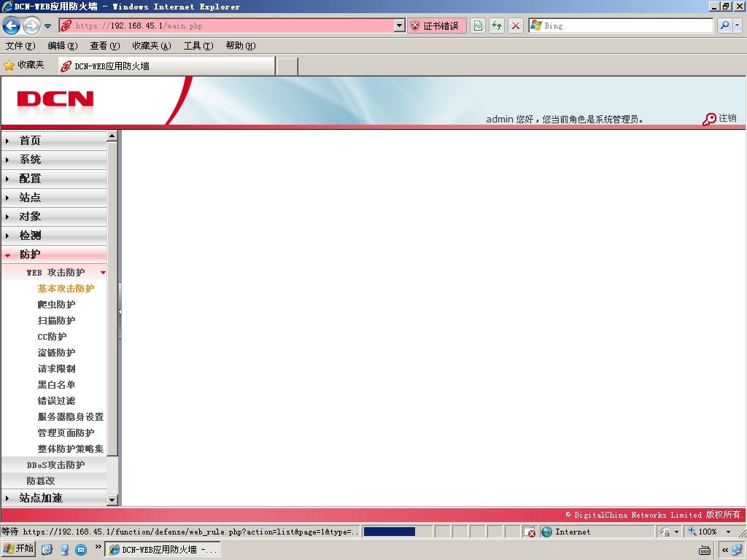Click the green refresh page icon
747x560 pixels.
(496, 26)
